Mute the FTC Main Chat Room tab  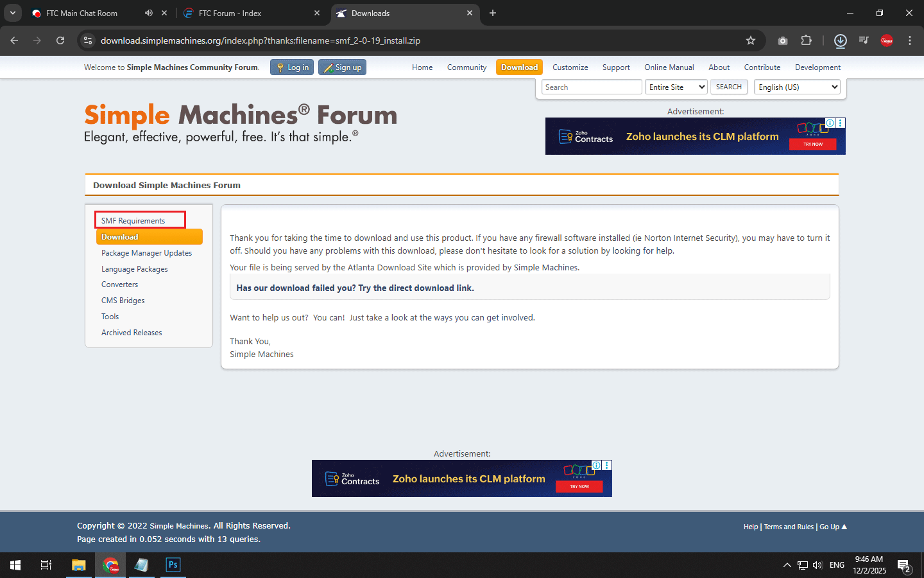click(x=149, y=13)
